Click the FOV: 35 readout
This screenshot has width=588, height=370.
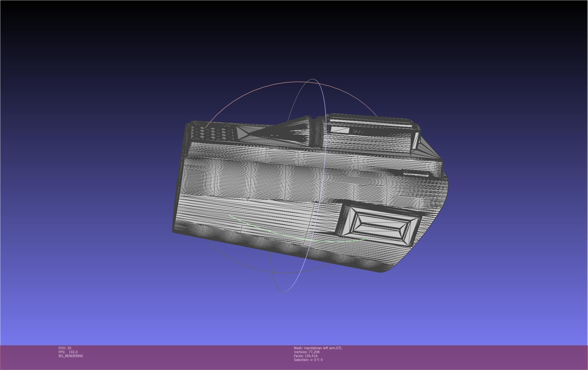[x=65, y=348]
